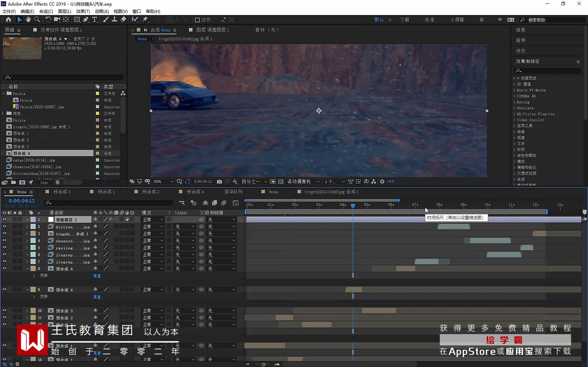Open the 效果(T) menu
The width and height of the screenshot is (588, 367).
coord(83,11)
